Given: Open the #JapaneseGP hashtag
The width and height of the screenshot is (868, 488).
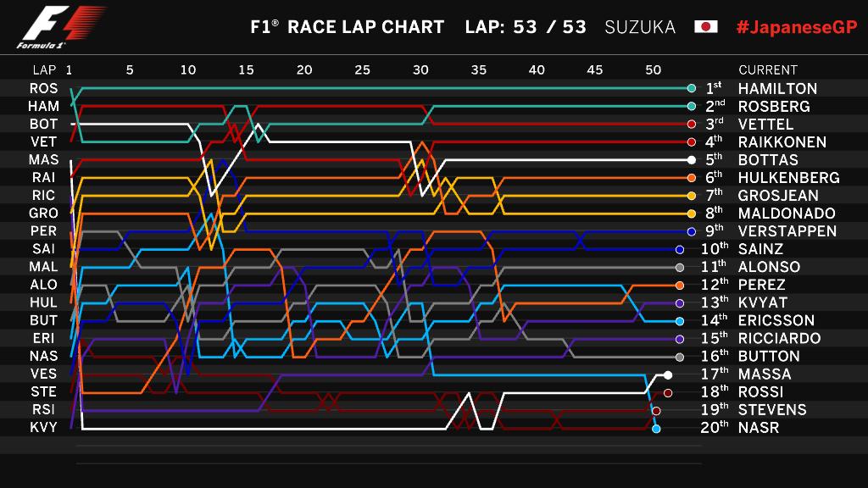Looking at the screenshot, I should point(797,27).
